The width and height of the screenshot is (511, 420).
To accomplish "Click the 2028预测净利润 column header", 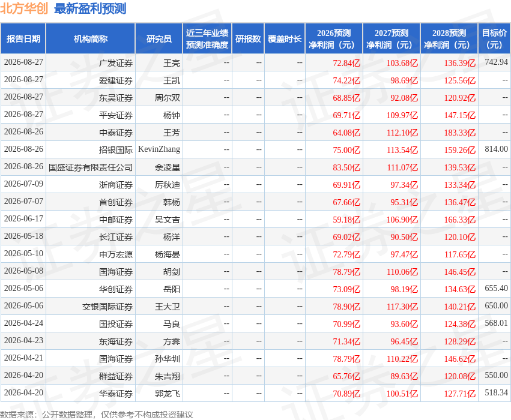I will coord(449,39).
